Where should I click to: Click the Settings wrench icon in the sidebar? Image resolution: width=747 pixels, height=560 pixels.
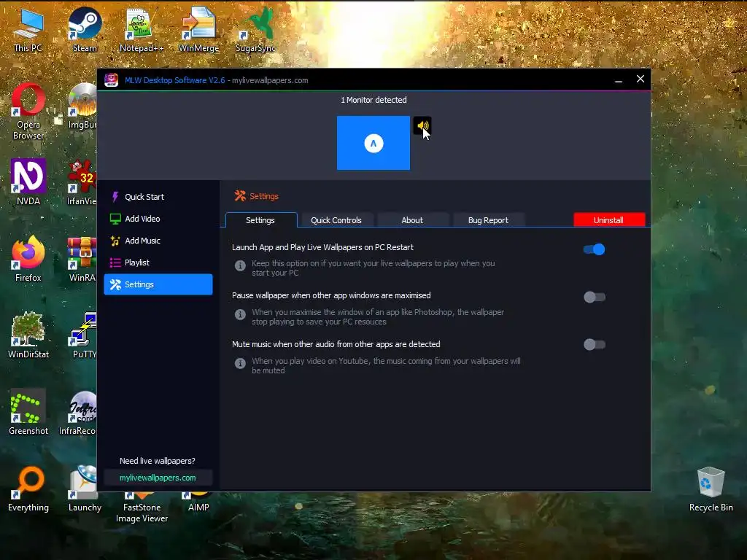pos(115,284)
